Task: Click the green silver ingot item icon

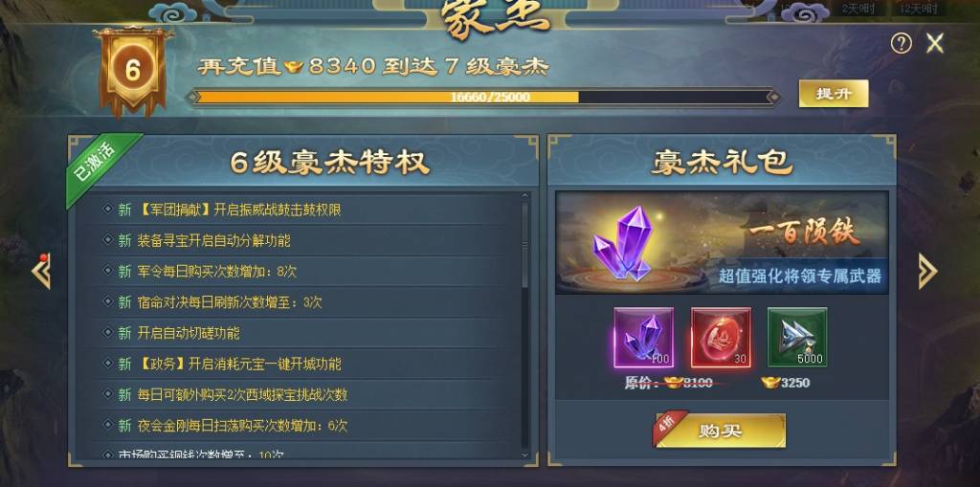Action: click(x=797, y=338)
